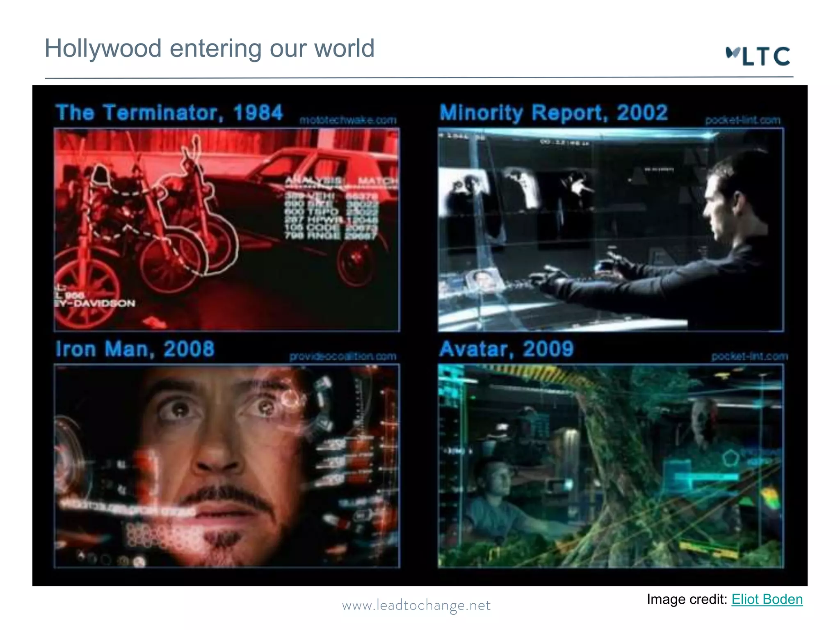Click 'Minority Report, 2002' caption
840x630 pixels.
pyautogui.click(x=554, y=112)
